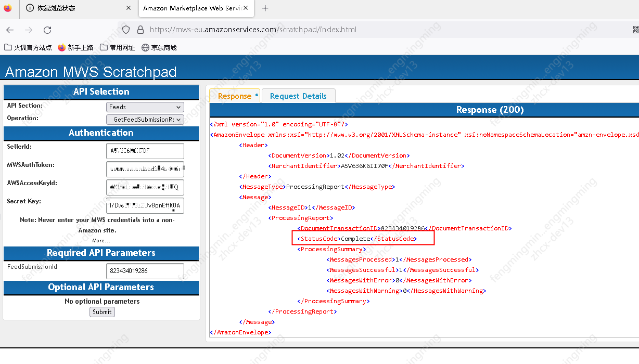Click the MessagesProcessed line in the response
The image size is (639, 364).
[398, 259]
